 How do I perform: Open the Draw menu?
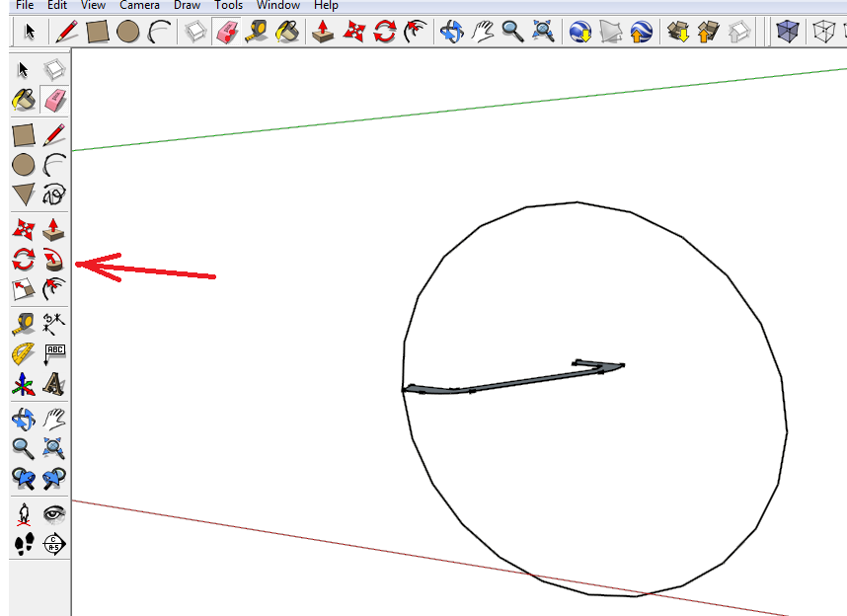tap(187, 5)
